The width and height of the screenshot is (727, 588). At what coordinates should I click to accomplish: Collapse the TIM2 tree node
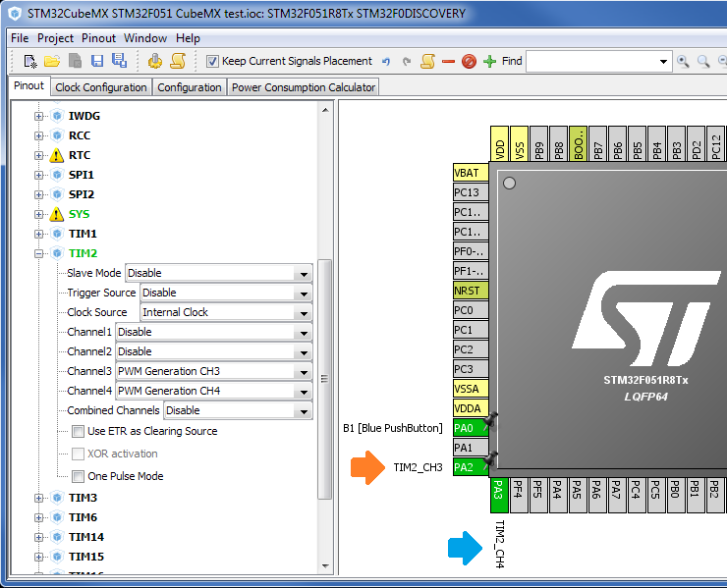(39, 253)
